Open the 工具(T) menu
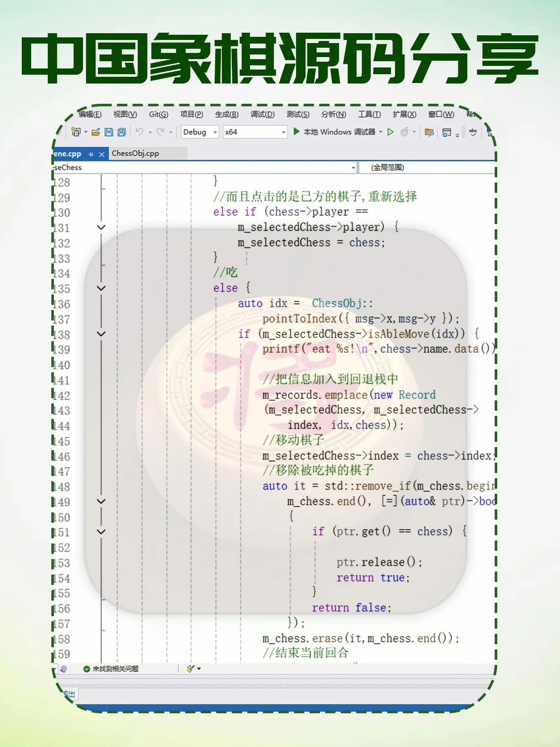Image resolution: width=560 pixels, height=747 pixels. coord(369,114)
